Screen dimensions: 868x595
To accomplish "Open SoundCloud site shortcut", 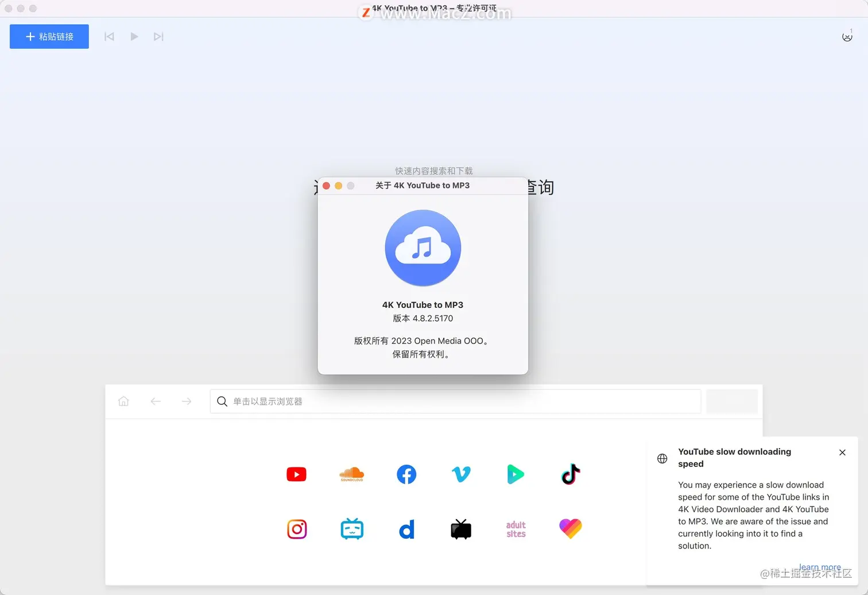I will tap(351, 474).
